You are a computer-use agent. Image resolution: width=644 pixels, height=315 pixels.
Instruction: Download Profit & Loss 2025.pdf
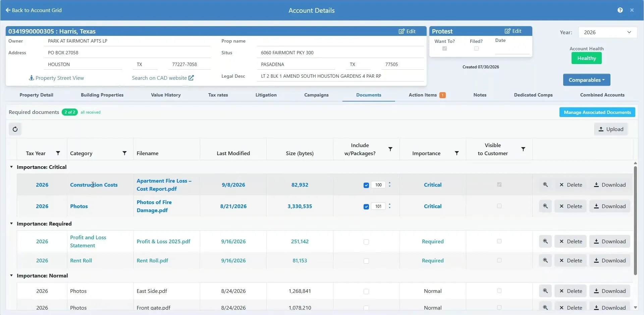tap(609, 241)
